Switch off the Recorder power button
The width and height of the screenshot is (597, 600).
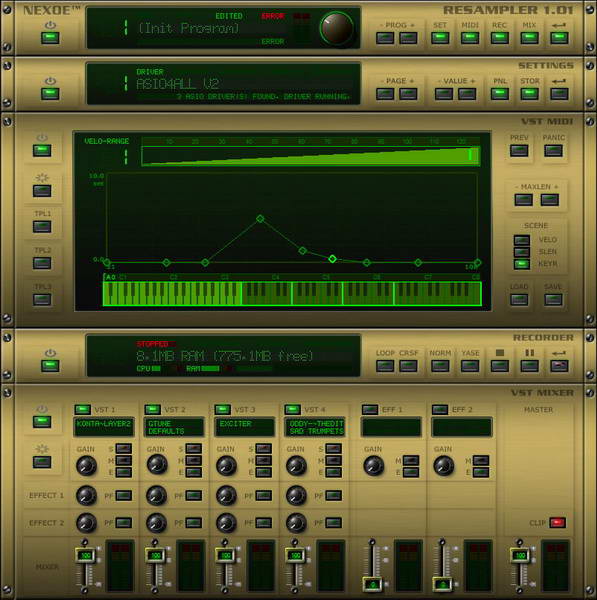50,366
